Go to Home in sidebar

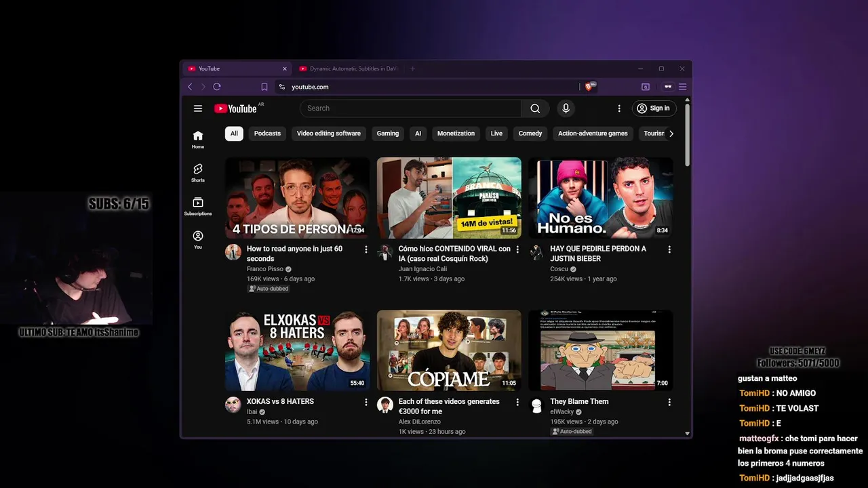click(x=198, y=140)
